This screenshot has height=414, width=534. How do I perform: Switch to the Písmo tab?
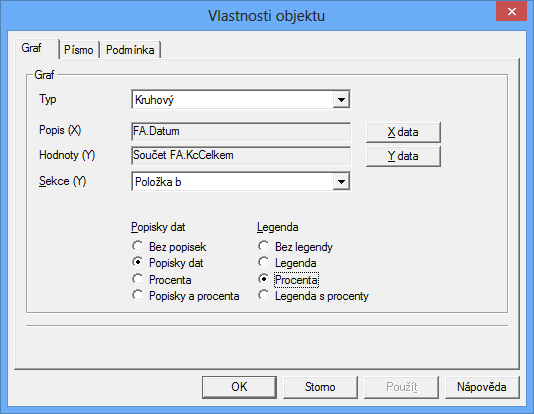coord(79,50)
